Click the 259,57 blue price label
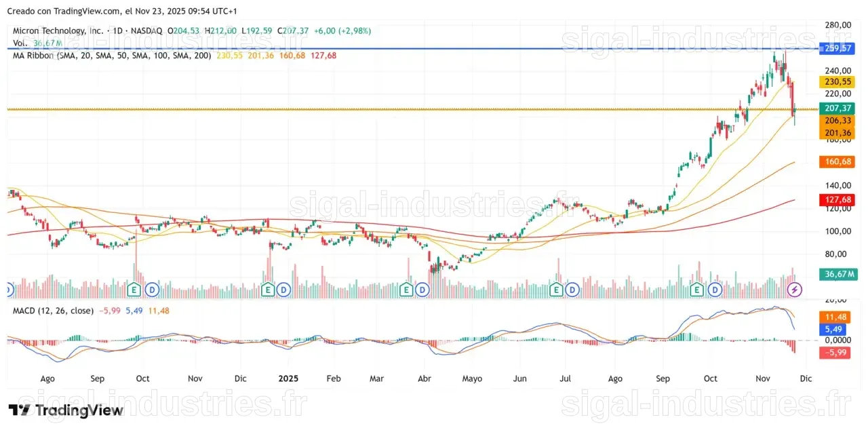Image resolution: width=868 pixels, height=432 pixels. [x=837, y=48]
